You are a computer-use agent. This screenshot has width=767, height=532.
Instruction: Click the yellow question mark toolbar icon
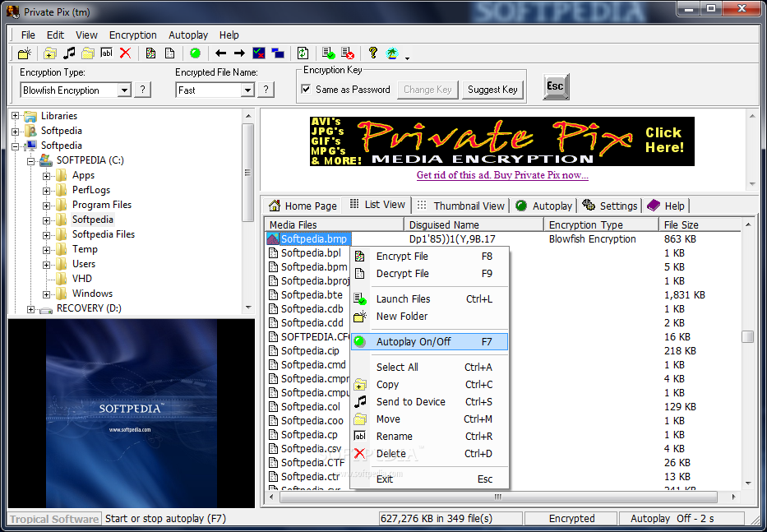372,53
